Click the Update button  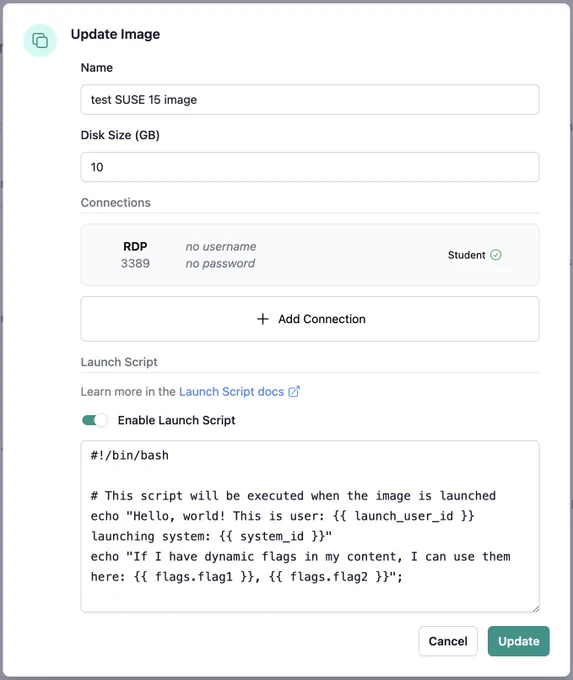pyautogui.click(x=518, y=641)
